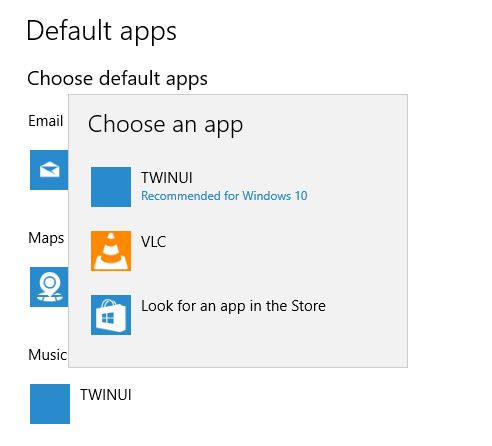Click the Email category label
Viewport: 492px width, 446px height.
click(x=45, y=121)
